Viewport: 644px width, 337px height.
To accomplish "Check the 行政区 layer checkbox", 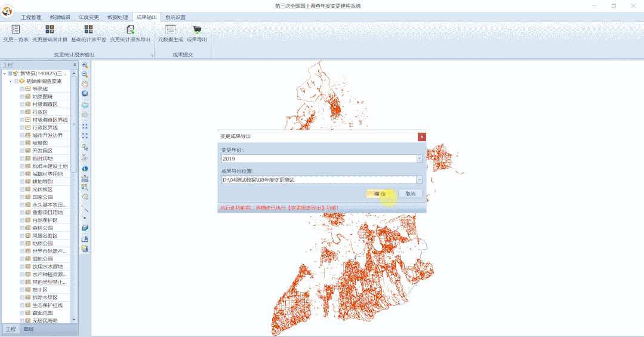I will click(x=22, y=112).
